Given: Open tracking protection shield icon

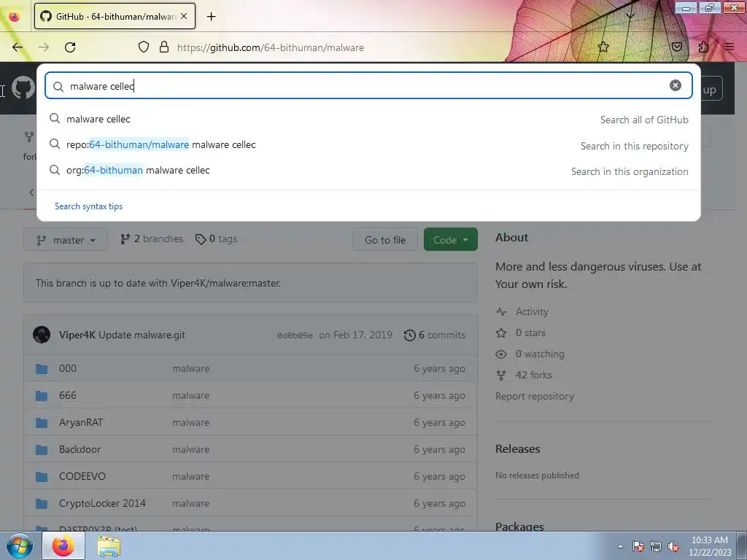Looking at the screenshot, I should tap(144, 47).
